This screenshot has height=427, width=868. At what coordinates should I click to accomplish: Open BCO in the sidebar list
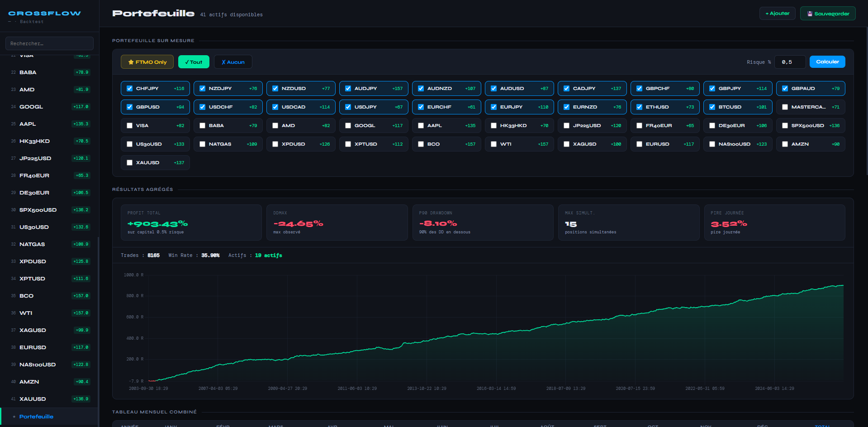coord(49,296)
